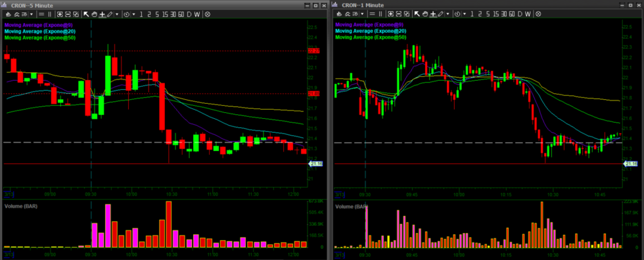
Task: Set 1 Minute chart to 15-minute interval
Action: click(x=495, y=14)
